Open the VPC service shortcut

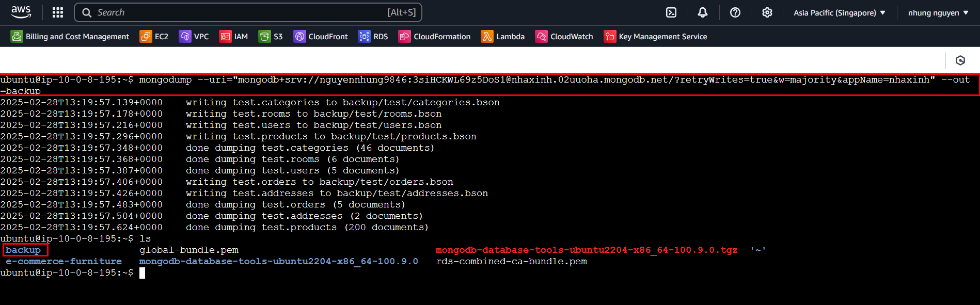click(194, 37)
